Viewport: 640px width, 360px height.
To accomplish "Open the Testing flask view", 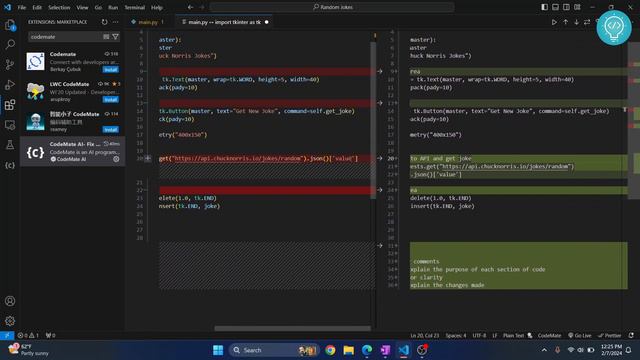I will 10,145.
